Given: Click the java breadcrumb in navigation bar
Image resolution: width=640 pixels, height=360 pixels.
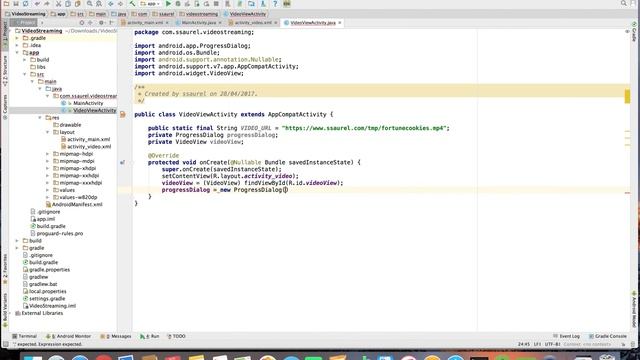Looking at the screenshot, I should (x=119, y=14).
